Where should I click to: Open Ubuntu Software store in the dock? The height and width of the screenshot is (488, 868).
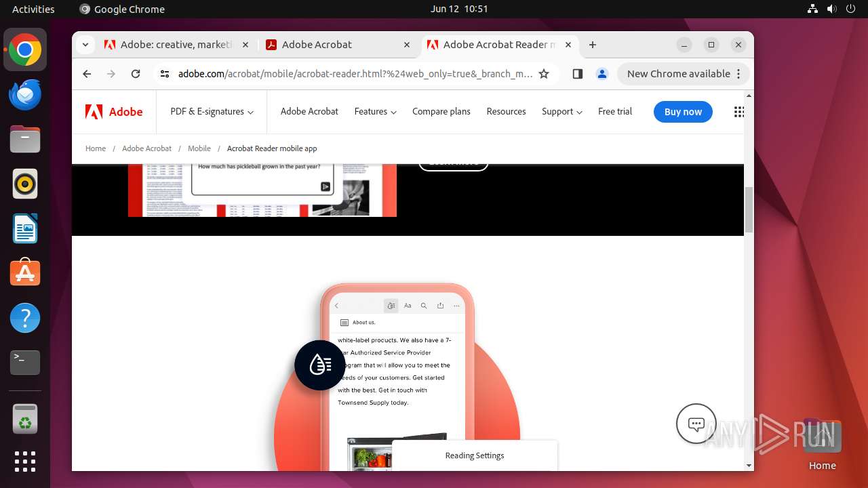[x=25, y=273]
